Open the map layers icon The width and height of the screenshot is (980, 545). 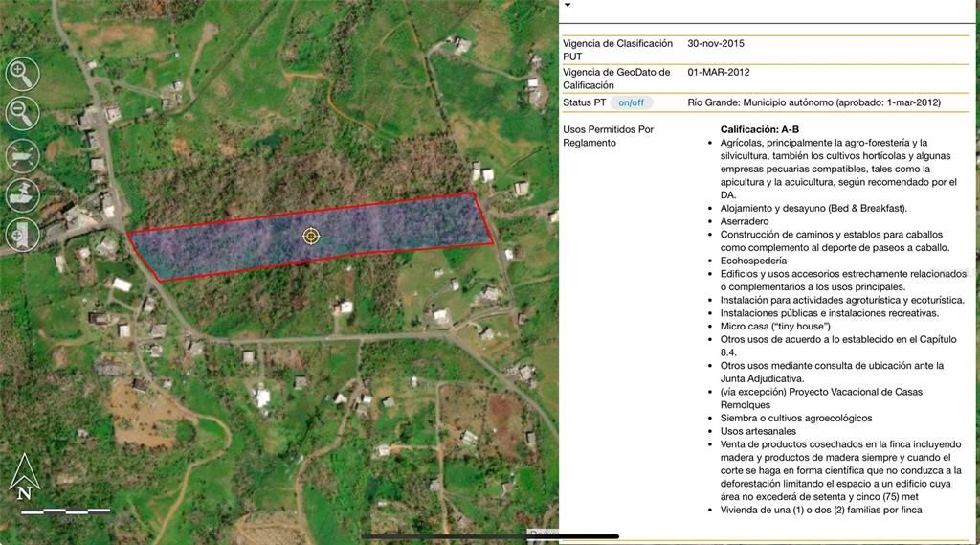22,194
